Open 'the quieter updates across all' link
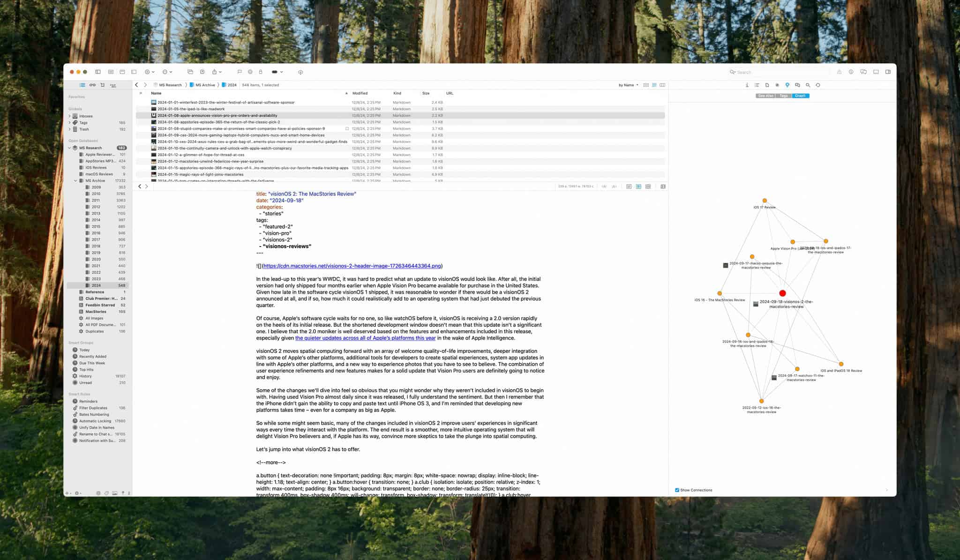The height and width of the screenshot is (560, 960). (365, 338)
